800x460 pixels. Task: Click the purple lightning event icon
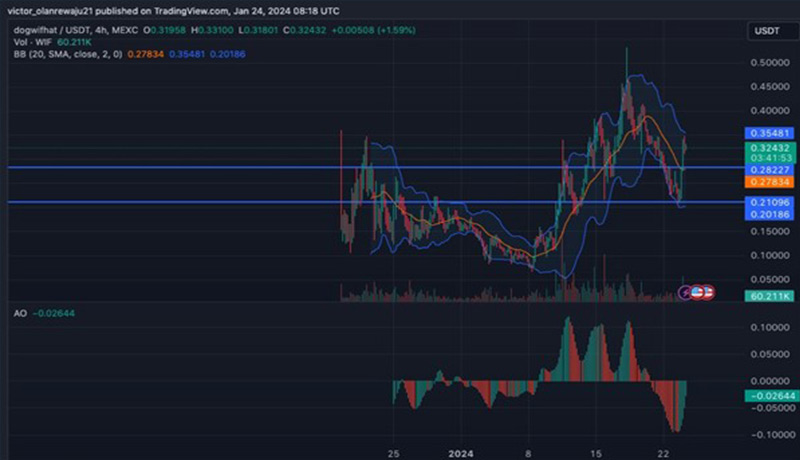coord(686,292)
